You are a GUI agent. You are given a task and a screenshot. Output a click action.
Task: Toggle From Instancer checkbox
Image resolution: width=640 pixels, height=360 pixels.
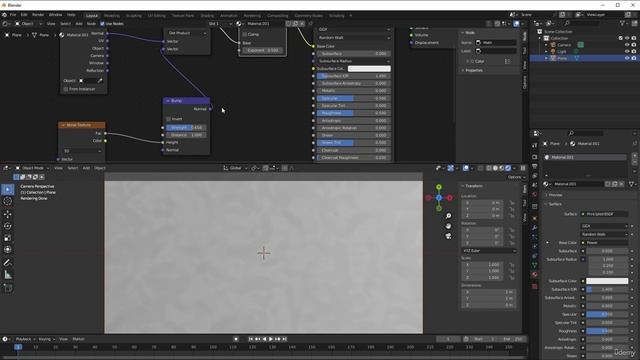pyautogui.click(x=66, y=89)
